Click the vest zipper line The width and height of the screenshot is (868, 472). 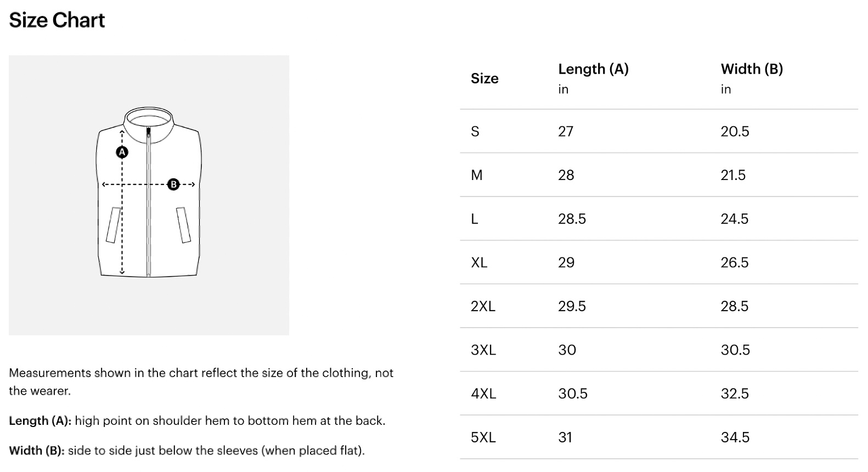pyautogui.click(x=148, y=220)
